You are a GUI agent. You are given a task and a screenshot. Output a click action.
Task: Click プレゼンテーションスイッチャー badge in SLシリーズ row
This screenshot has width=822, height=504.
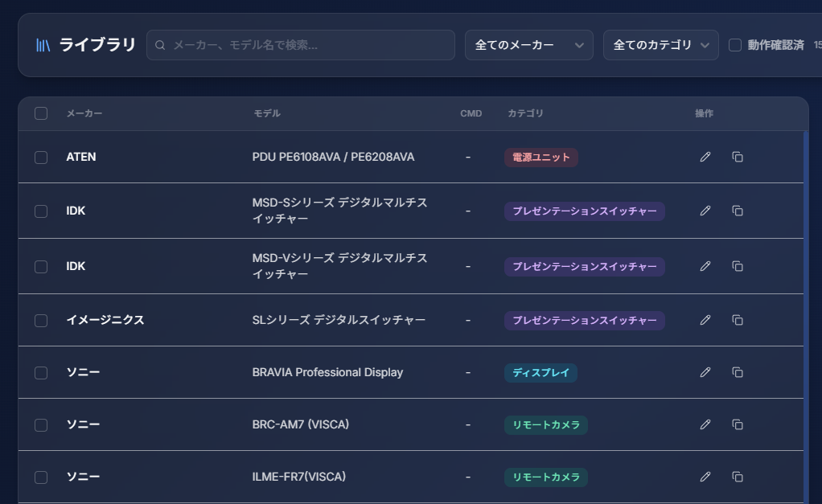pos(585,320)
